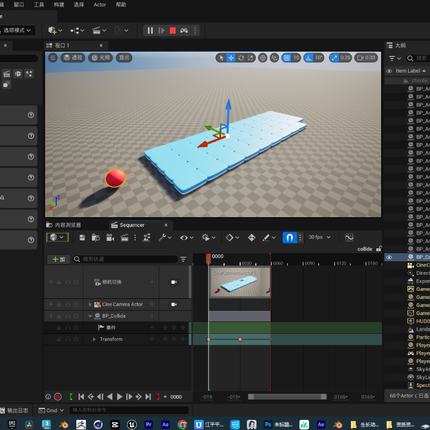Viewport: 430px width, 430px height.
Task: Select the translate gizmo tool in viewport
Action: click(231, 58)
